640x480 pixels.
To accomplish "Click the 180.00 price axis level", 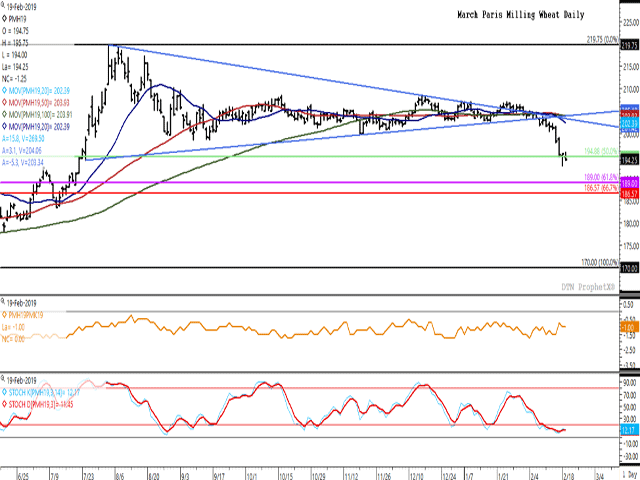I will tap(630, 223).
